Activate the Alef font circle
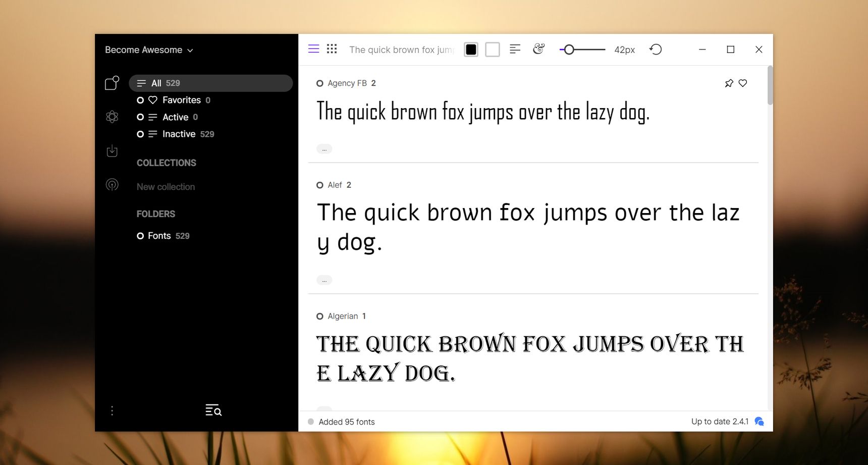Screen dimensions: 868x465 [x=320, y=185]
